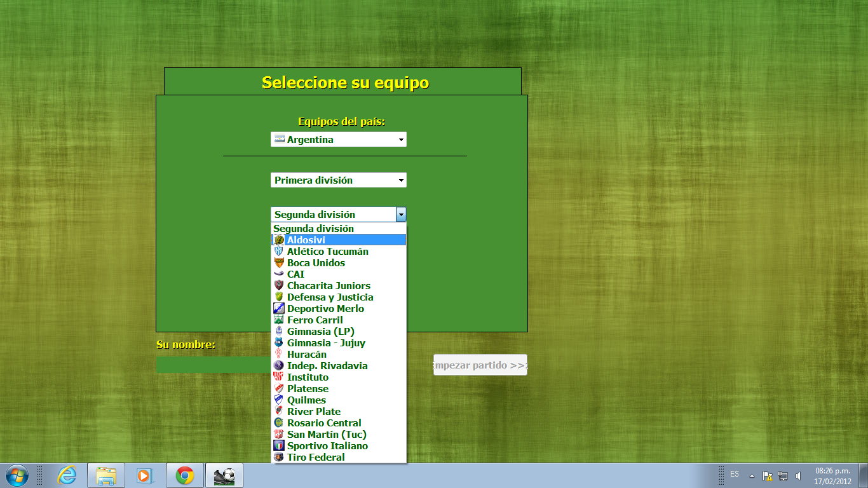The height and width of the screenshot is (488, 868).
Task: Open Internet Explorer from the taskbar
Action: click(x=67, y=475)
